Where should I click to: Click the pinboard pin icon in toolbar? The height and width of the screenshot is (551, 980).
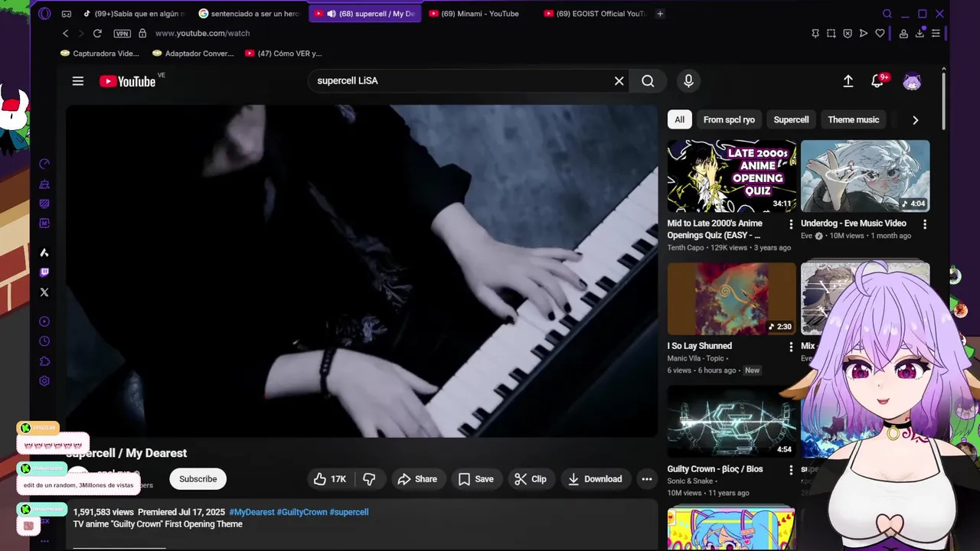815,33
